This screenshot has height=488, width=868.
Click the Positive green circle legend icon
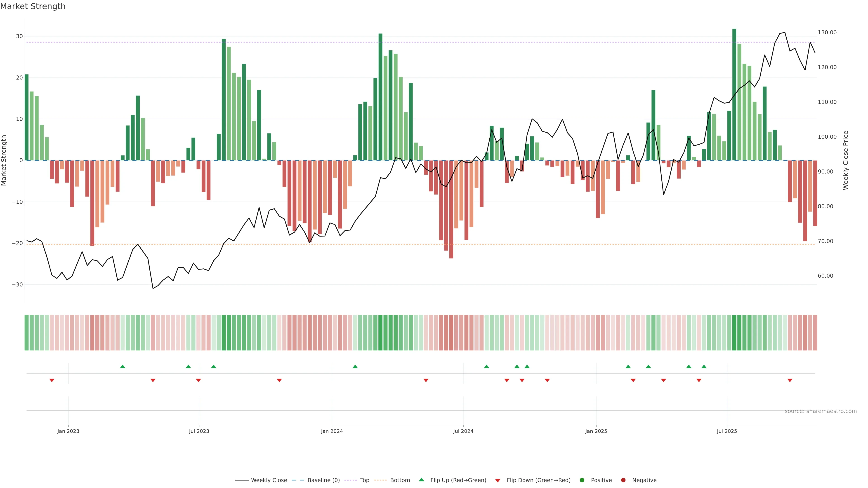coord(582,480)
